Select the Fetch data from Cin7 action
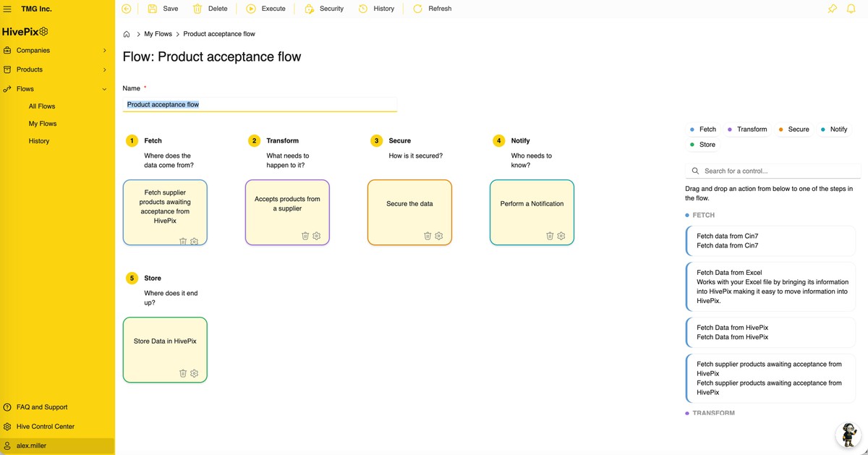This screenshot has height=455, width=868. 770,241
